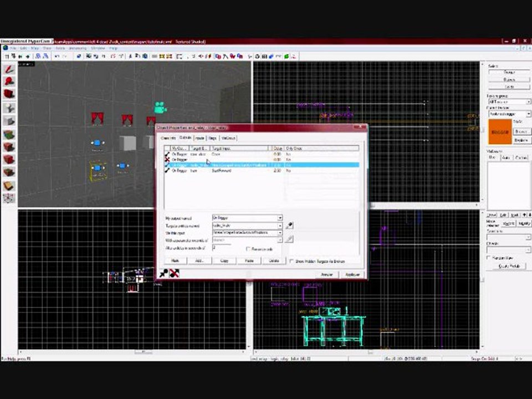The width and height of the screenshot is (532, 399).
Task: Click the Delay column header
Action: click(278, 149)
